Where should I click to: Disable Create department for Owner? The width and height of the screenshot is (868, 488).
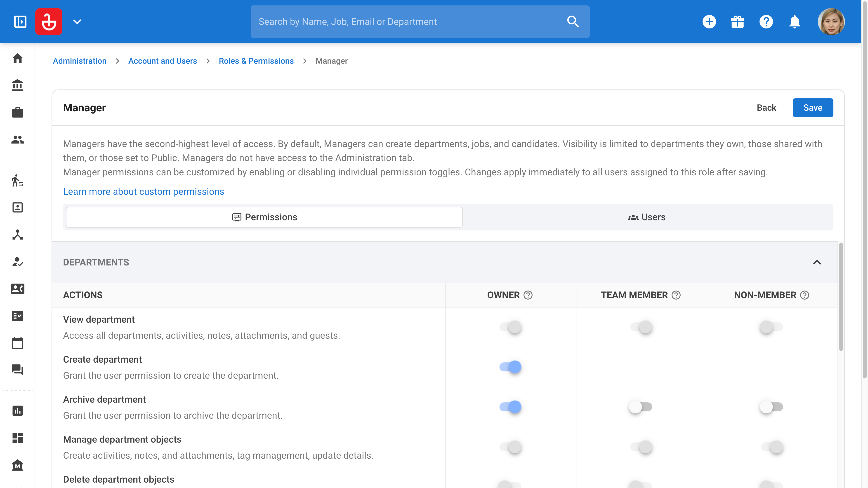pyautogui.click(x=510, y=367)
